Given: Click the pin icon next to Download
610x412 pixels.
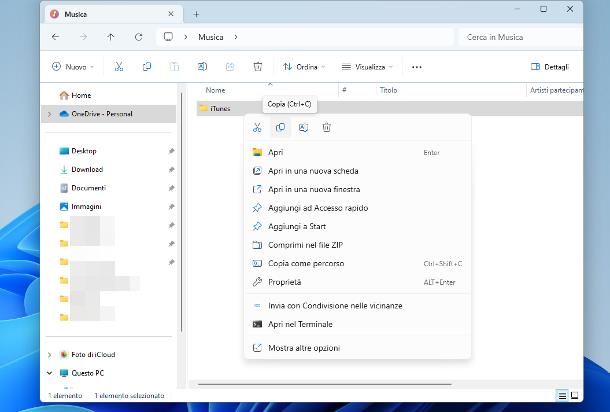Looking at the screenshot, I should 171,169.
